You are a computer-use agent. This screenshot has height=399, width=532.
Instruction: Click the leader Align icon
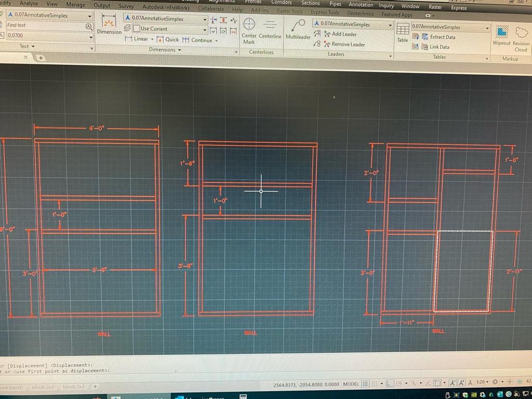click(317, 33)
